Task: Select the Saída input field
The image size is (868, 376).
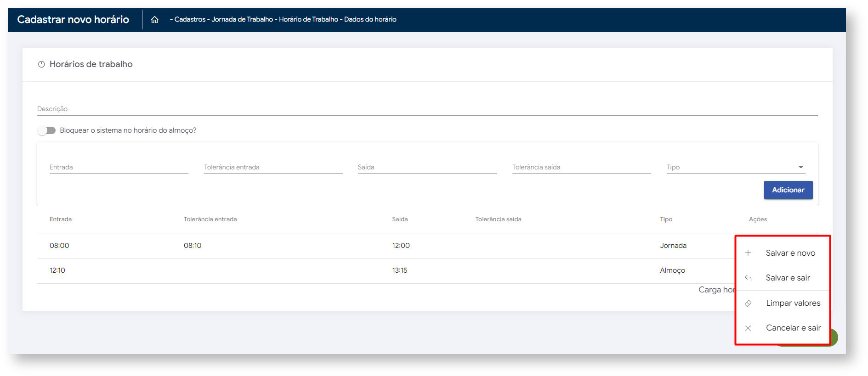Action: (x=427, y=167)
